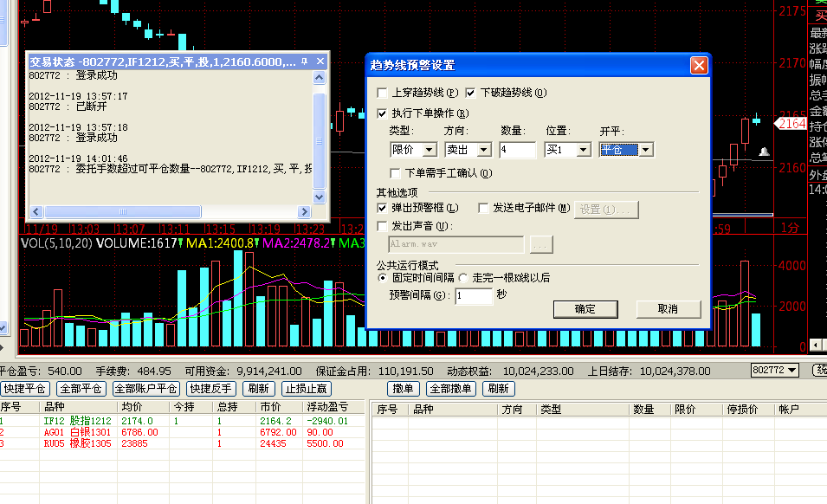Click the 预警间隔 seconds input field
Viewport: 827px width, 504px height.
(473, 296)
